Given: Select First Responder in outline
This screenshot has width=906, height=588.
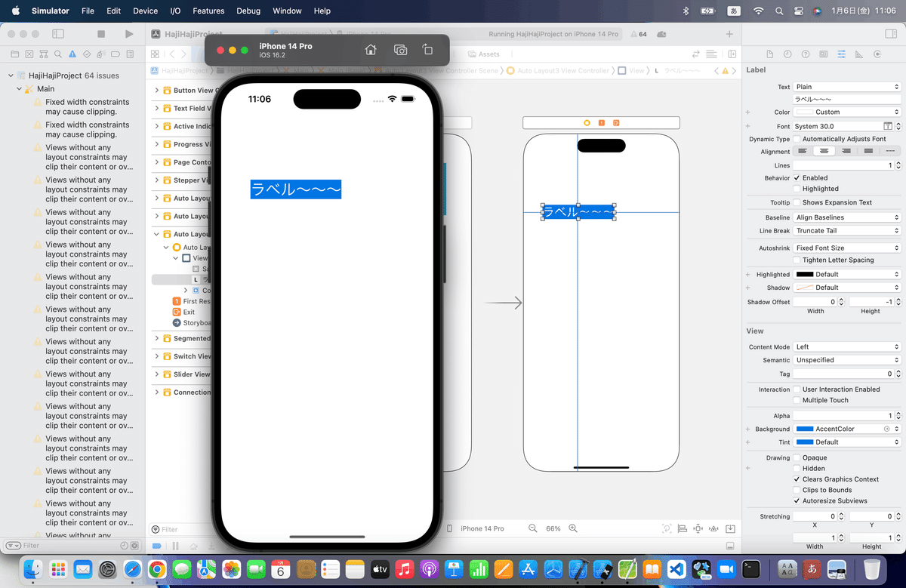Looking at the screenshot, I should click(x=192, y=301).
